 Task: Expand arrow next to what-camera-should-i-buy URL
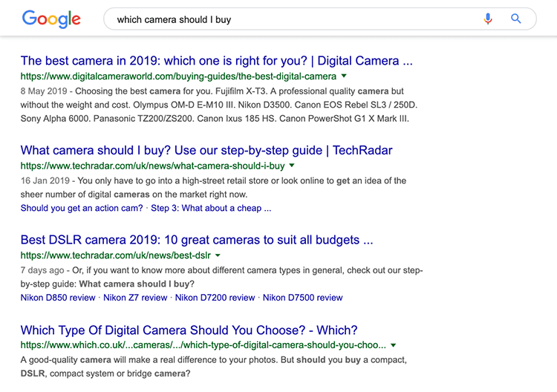pyautogui.click(x=292, y=165)
